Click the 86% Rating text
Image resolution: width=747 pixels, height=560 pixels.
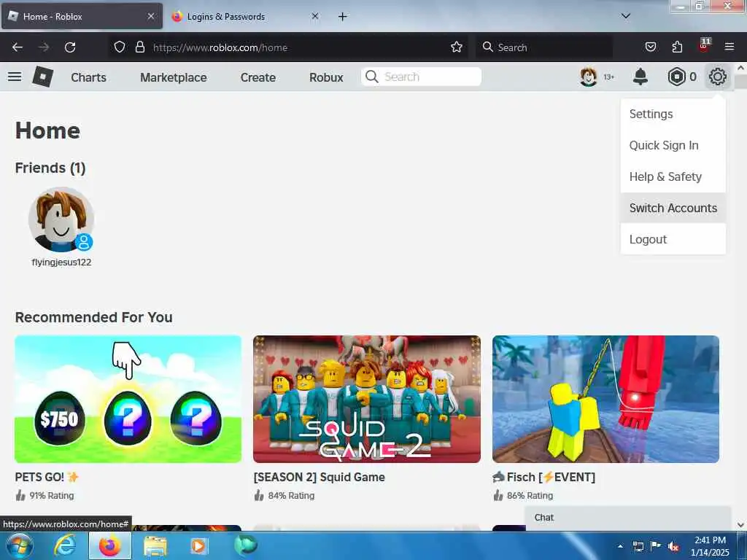point(530,496)
